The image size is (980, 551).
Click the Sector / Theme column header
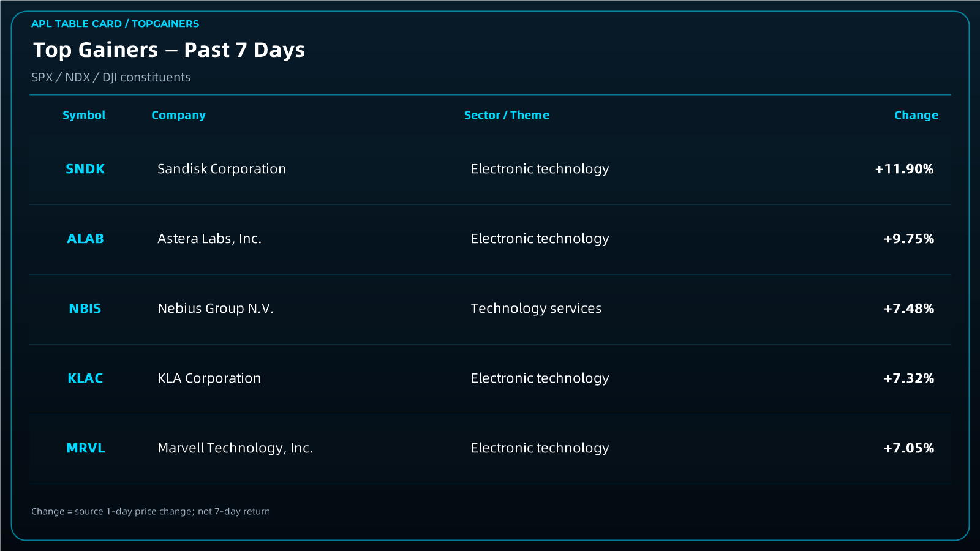pyautogui.click(x=507, y=115)
